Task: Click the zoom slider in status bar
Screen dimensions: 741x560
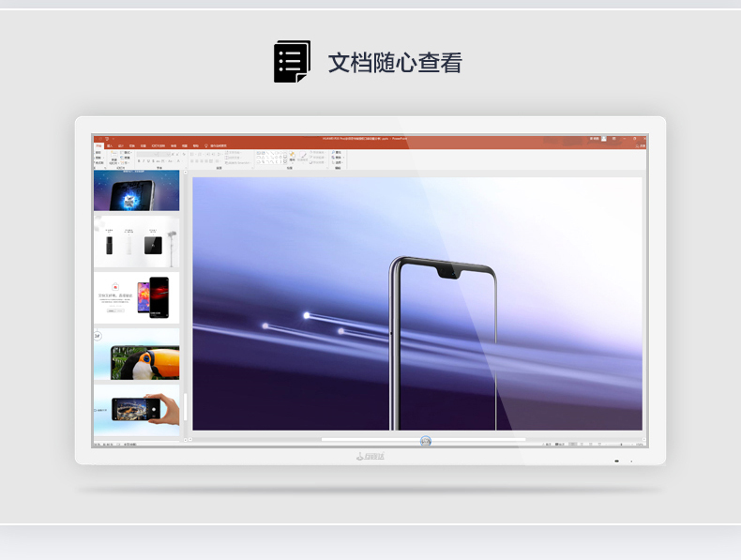Action: 621,445
